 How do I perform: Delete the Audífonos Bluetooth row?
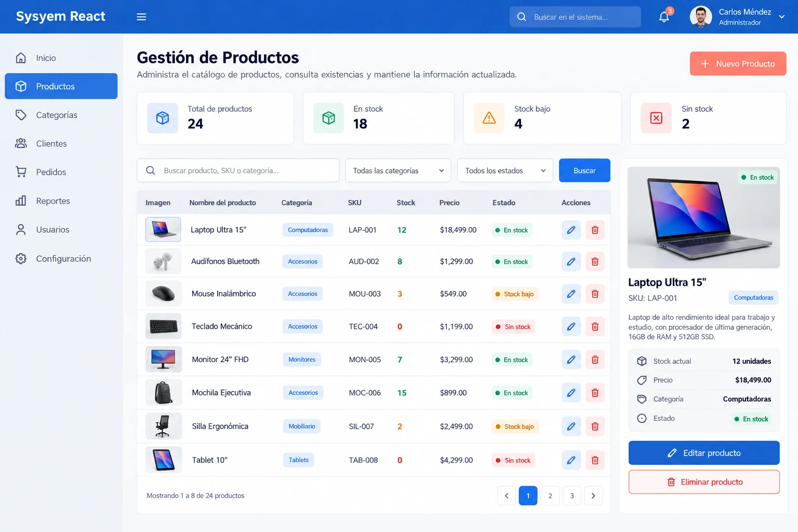tap(595, 262)
